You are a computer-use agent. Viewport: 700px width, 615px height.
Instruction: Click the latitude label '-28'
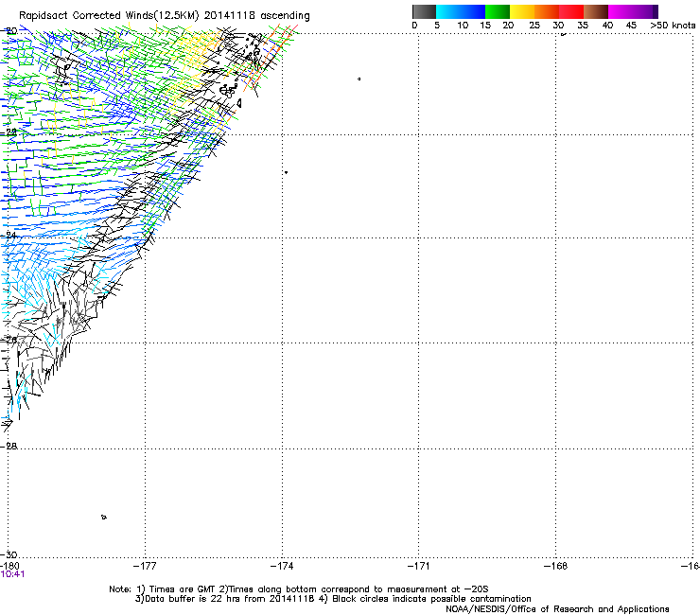[x=9, y=446]
